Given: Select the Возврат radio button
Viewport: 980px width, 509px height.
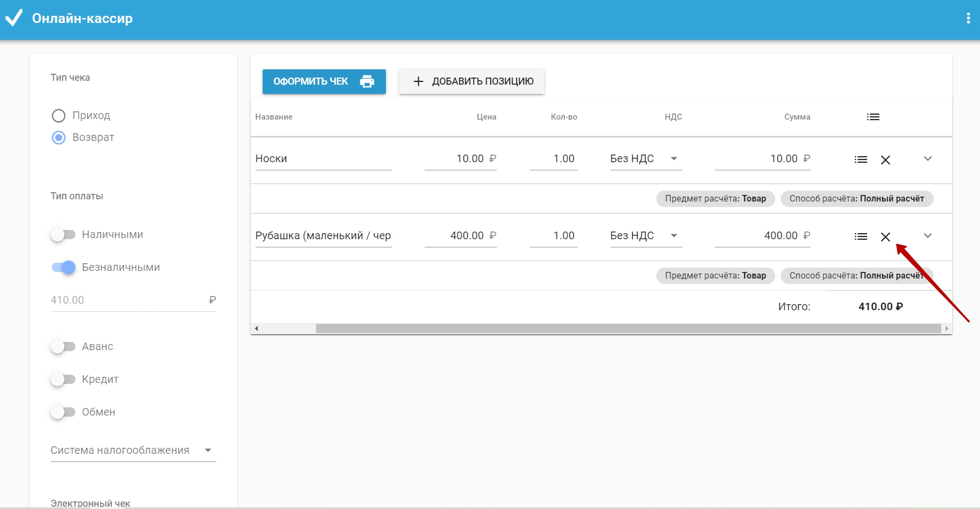Looking at the screenshot, I should point(58,138).
